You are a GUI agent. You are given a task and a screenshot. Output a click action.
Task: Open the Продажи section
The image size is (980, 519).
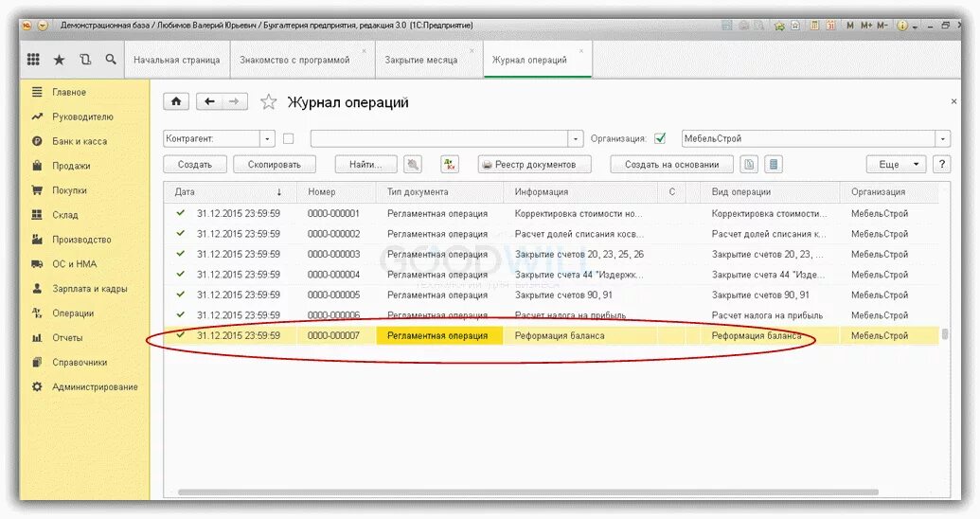[x=71, y=166]
